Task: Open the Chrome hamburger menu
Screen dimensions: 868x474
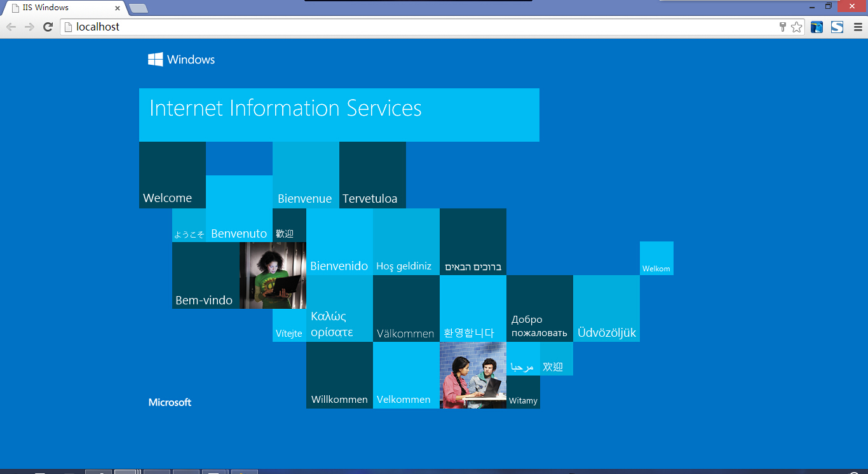Action: (x=858, y=27)
